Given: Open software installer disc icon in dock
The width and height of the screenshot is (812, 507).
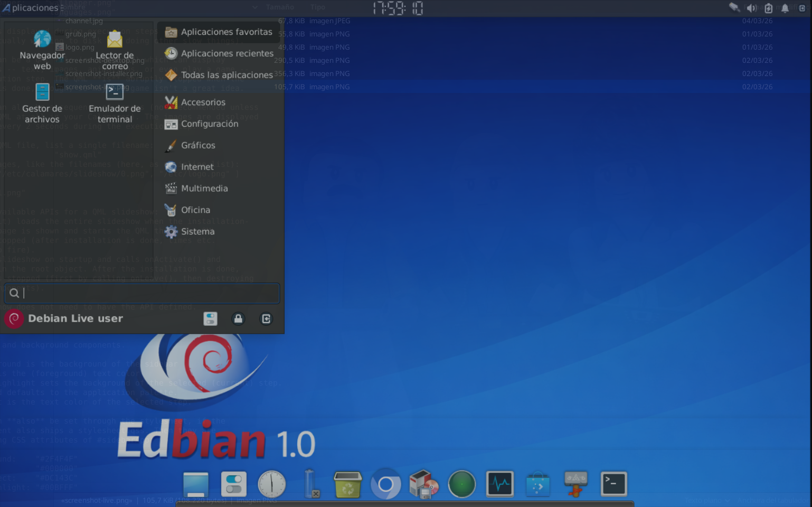Looking at the screenshot, I should tap(424, 484).
